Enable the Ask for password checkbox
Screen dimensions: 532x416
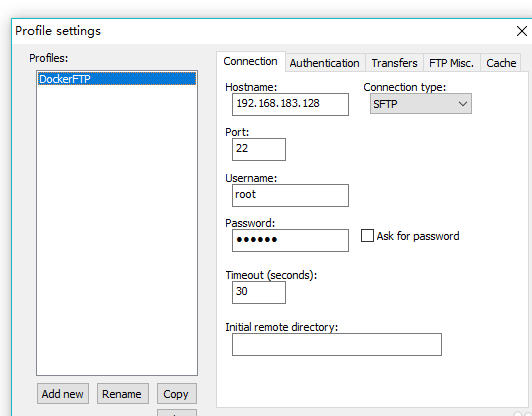pyautogui.click(x=367, y=235)
